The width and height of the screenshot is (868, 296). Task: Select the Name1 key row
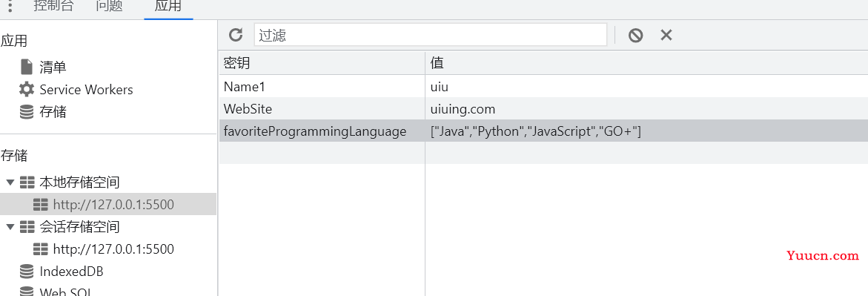pyautogui.click(x=543, y=87)
